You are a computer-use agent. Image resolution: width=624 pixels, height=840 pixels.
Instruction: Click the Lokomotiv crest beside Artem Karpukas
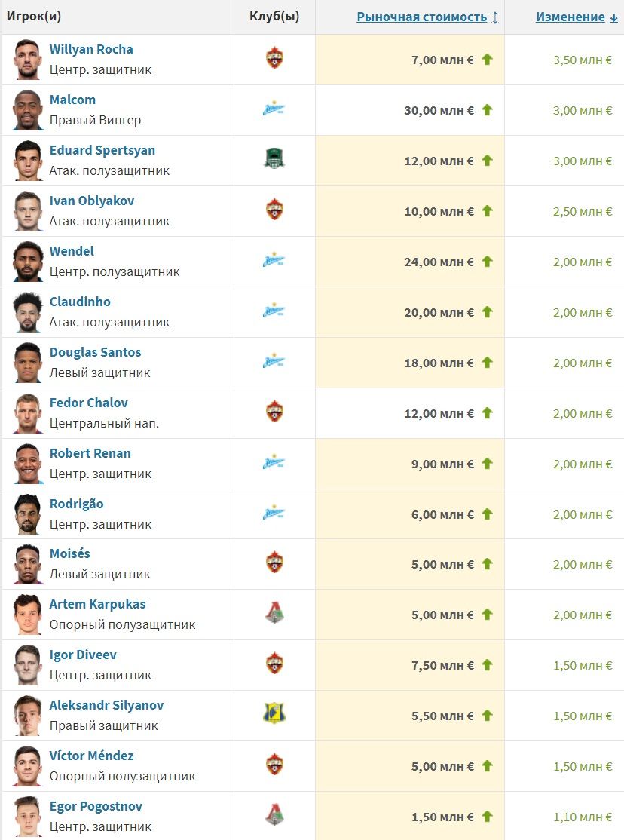[x=274, y=615]
